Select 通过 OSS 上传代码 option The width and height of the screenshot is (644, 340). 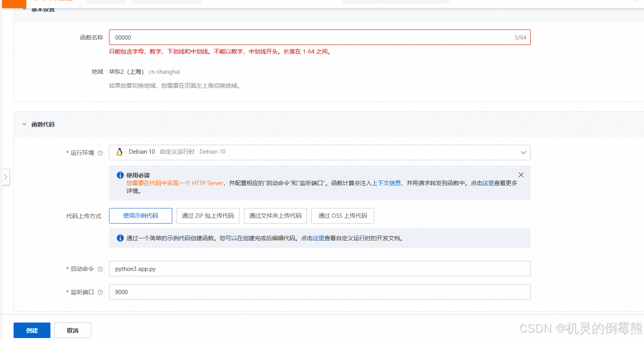pos(343,216)
